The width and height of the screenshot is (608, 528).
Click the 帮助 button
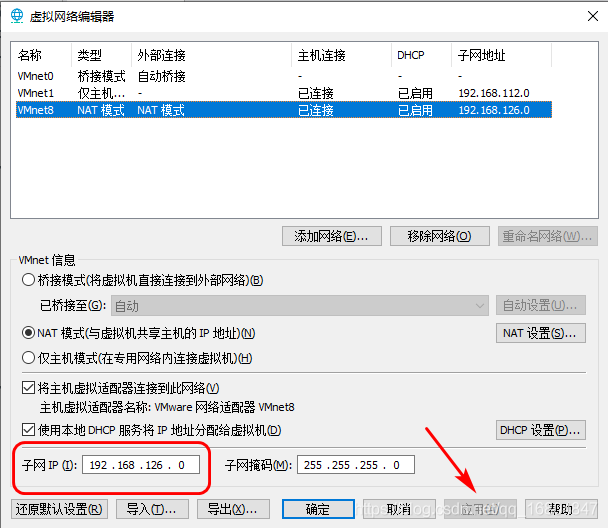tap(561, 509)
